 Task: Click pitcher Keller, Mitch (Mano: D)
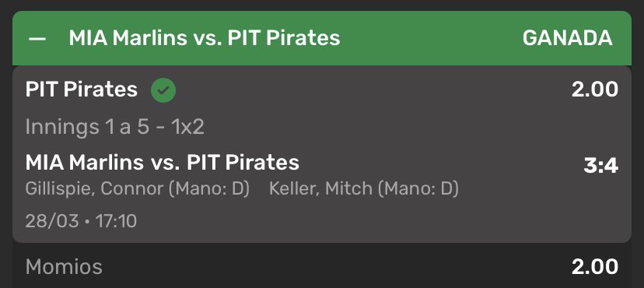pyautogui.click(x=364, y=189)
